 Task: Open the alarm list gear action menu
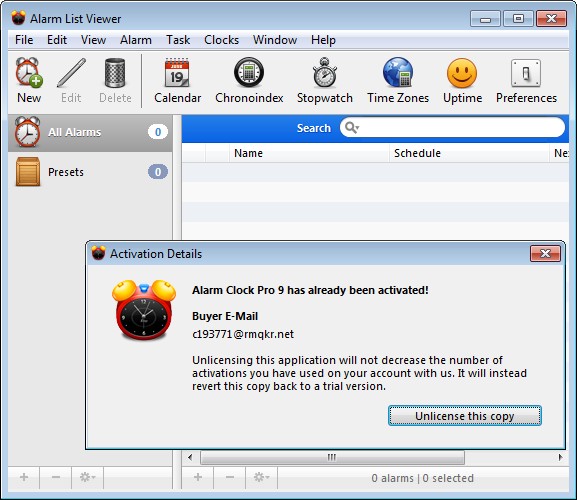(262, 478)
